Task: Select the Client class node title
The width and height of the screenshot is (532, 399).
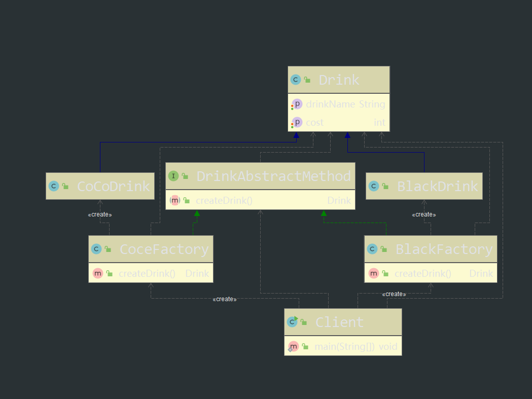Action: coord(339,322)
